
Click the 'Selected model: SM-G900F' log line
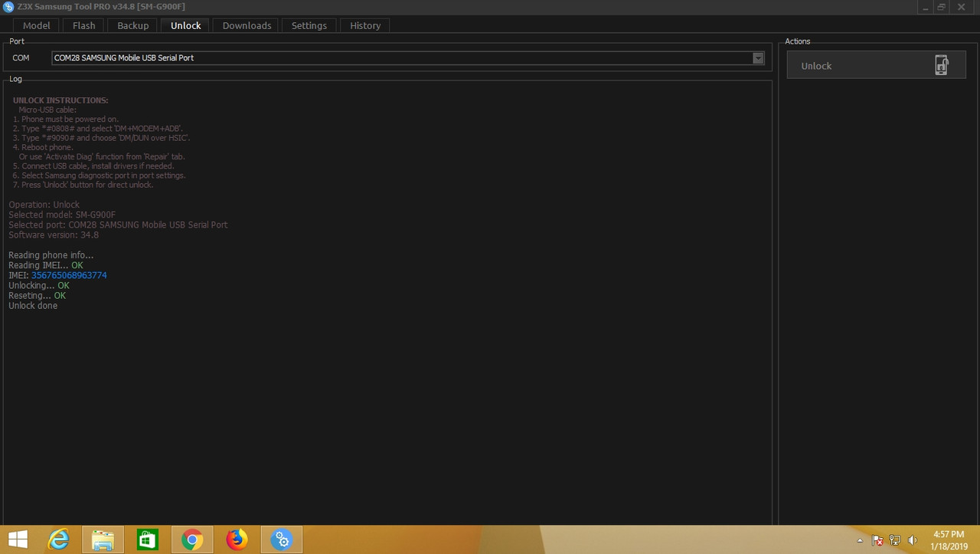point(62,215)
